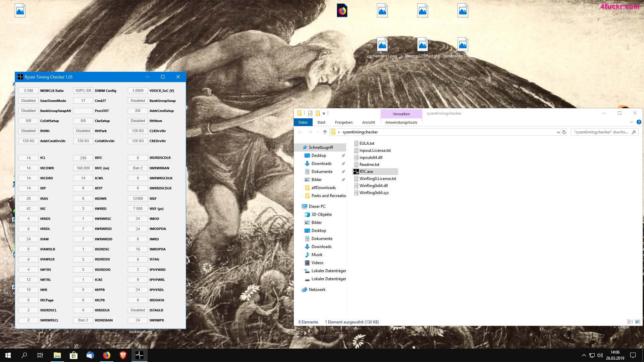Select RTC.exe in the file list
Image resolution: width=644 pixels, height=362 pixels.
tap(366, 172)
